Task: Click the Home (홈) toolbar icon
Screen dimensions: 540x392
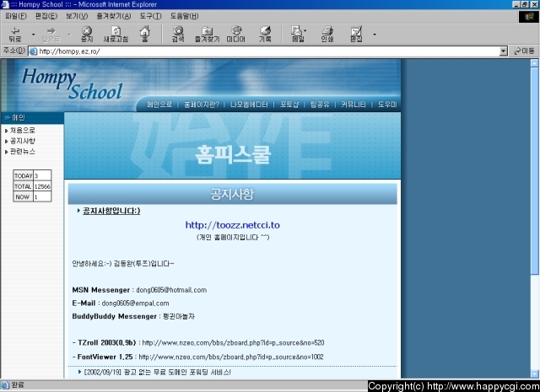Action: pos(145,34)
